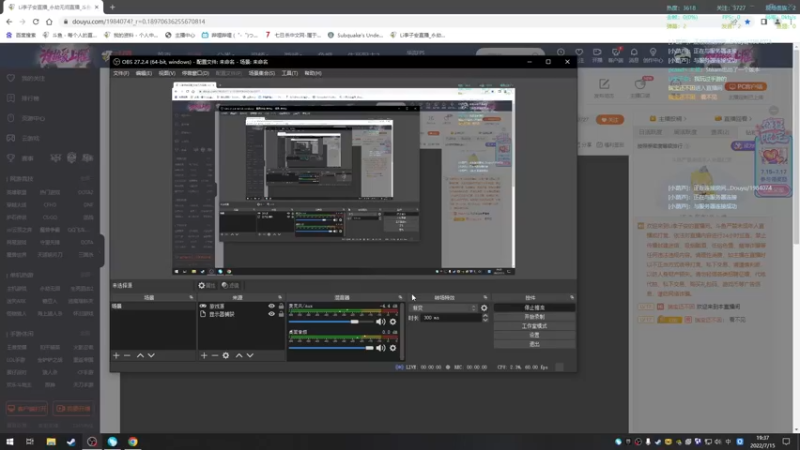The image size is (800, 450).
Task: Toggle visibility of display capture source
Action: pyautogui.click(x=271, y=314)
